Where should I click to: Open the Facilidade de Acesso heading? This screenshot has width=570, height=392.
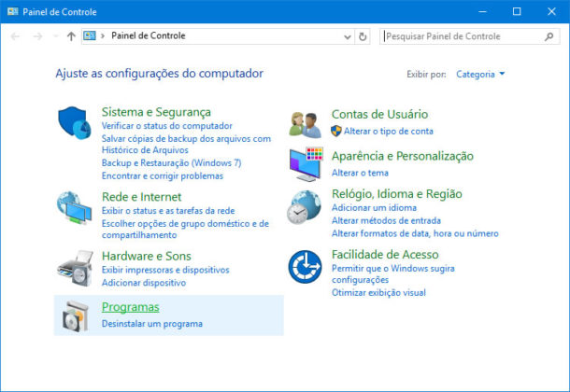[385, 255]
